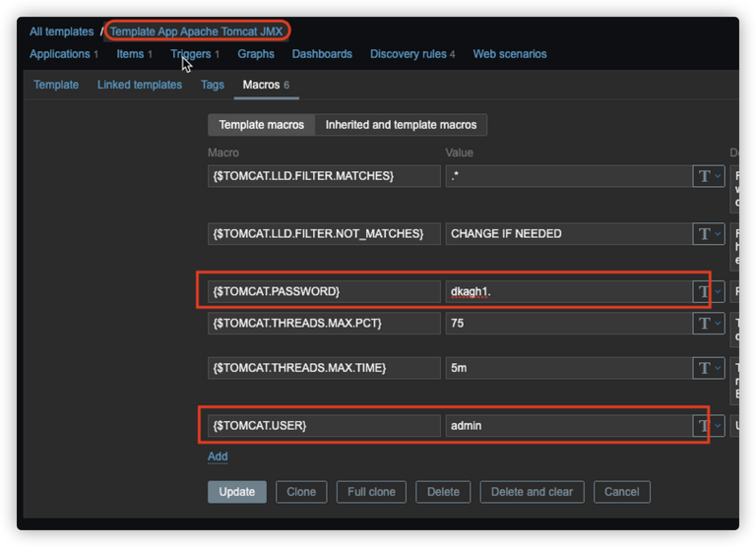This screenshot has width=756, height=547.
Task: Select the Template macros toggle
Action: (x=261, y=125)
